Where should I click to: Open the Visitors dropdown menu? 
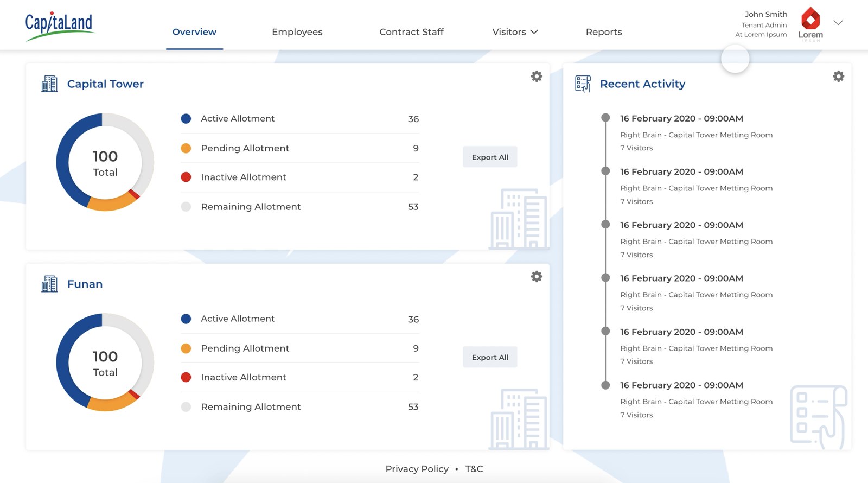click(515, 32)
